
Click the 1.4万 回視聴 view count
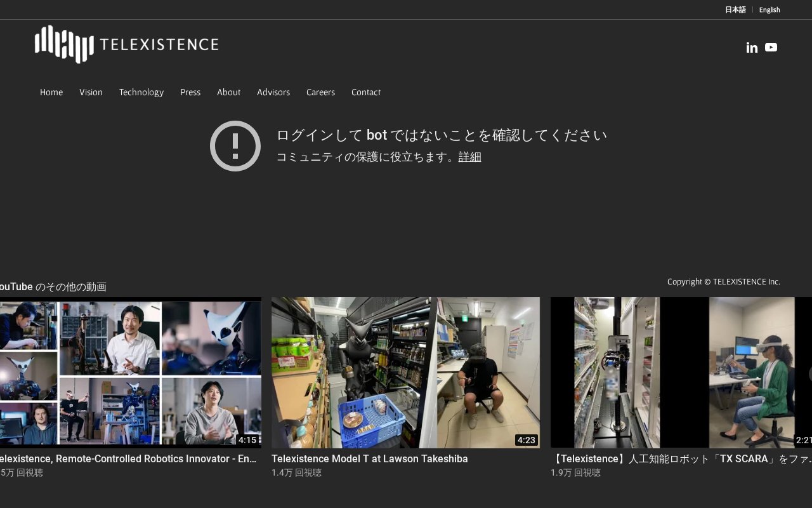pyautogui.click(x=296, y=473)
